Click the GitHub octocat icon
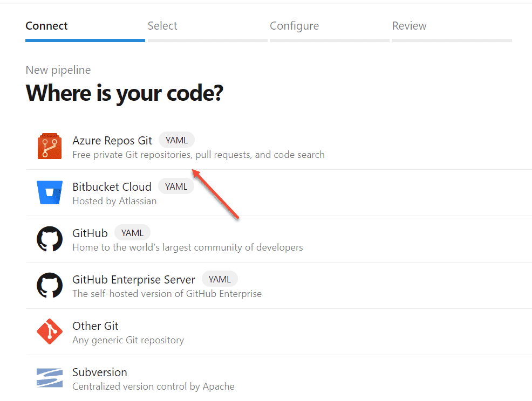532x401 pixels. pos(50,239)
